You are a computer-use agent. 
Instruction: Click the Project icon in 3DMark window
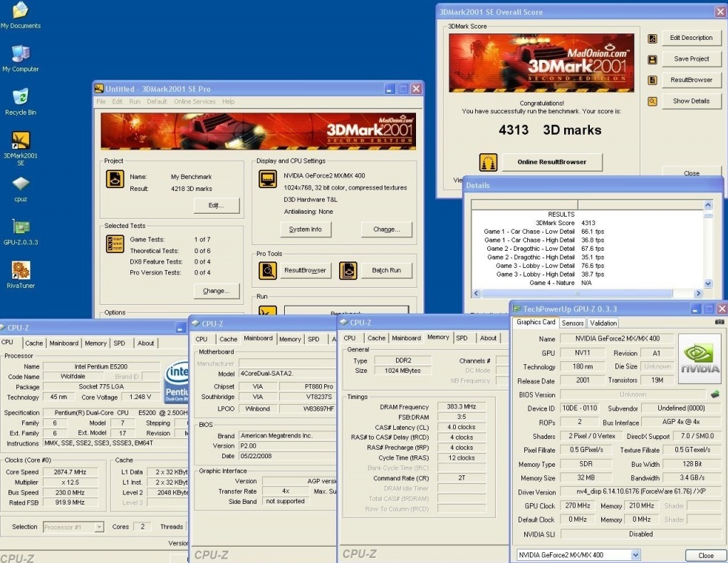[115, 179]
